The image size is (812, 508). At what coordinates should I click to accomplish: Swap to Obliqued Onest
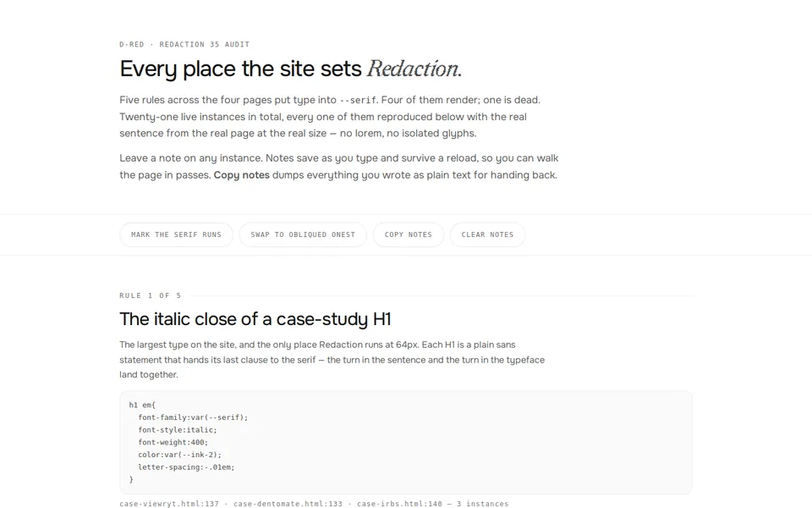coord(303,235)
